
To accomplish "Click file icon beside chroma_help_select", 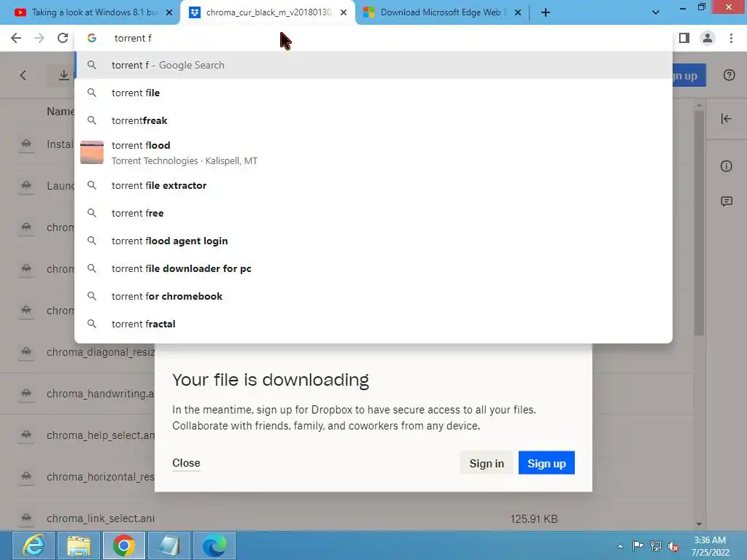I will pyautogui.click(x=26, y=435).
